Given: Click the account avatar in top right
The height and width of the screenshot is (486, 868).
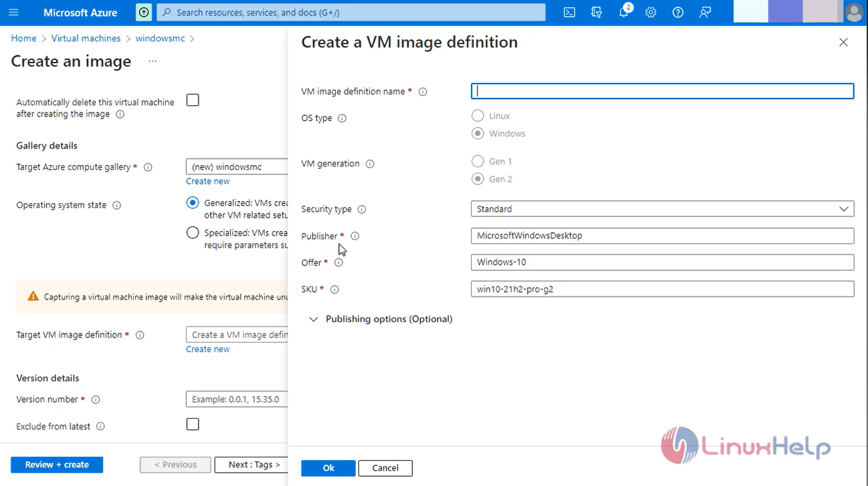Looking at the screenshot, I should (x=854, y=13).
